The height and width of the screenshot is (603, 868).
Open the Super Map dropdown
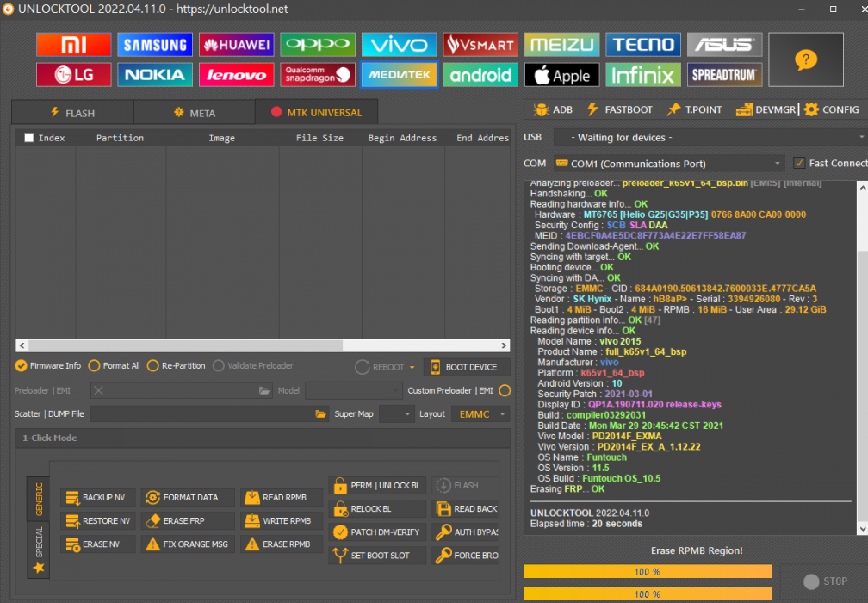[x=397, y=414]
